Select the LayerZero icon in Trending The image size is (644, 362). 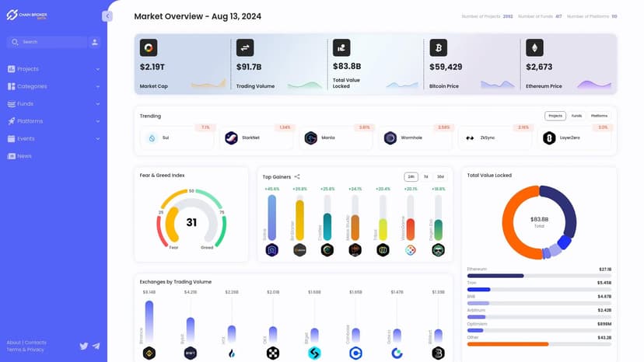(x=549, y=138)
